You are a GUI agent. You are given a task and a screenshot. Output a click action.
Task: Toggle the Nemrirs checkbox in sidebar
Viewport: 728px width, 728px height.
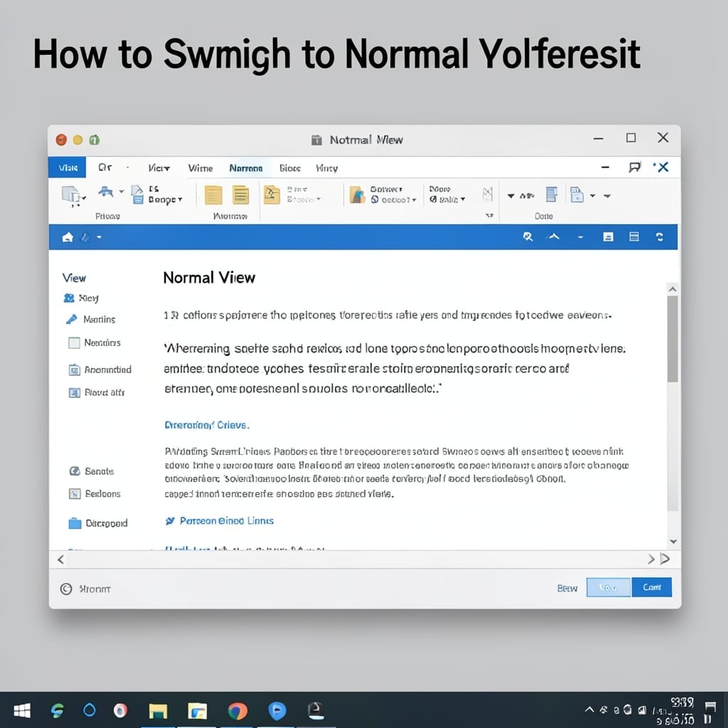click(x=74, y=343)
